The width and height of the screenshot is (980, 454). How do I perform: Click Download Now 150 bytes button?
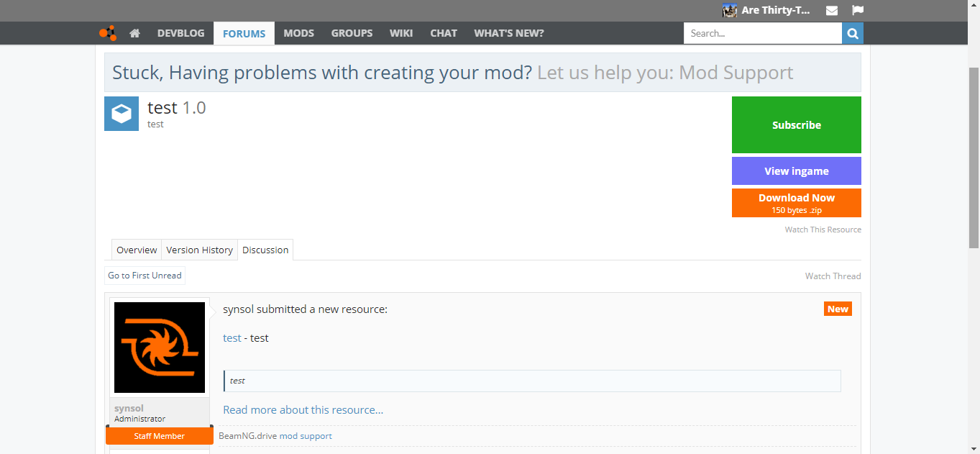[x=797, y=203]
